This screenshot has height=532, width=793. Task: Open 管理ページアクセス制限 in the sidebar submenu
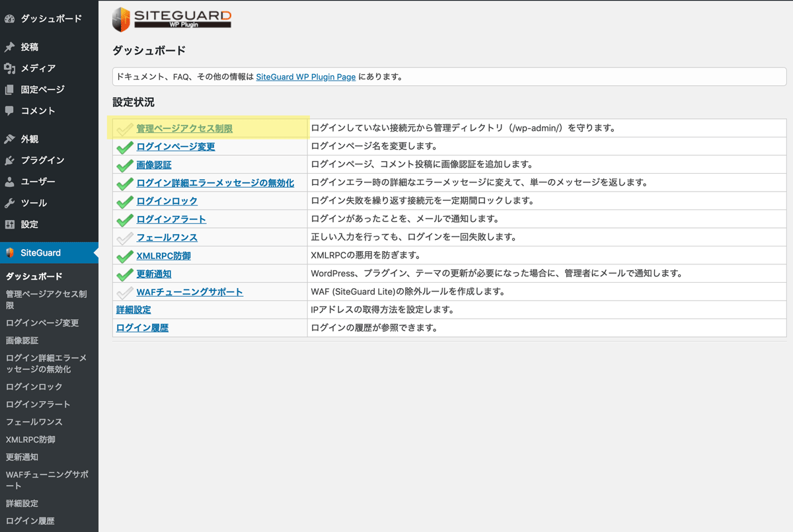click(46, 300)
